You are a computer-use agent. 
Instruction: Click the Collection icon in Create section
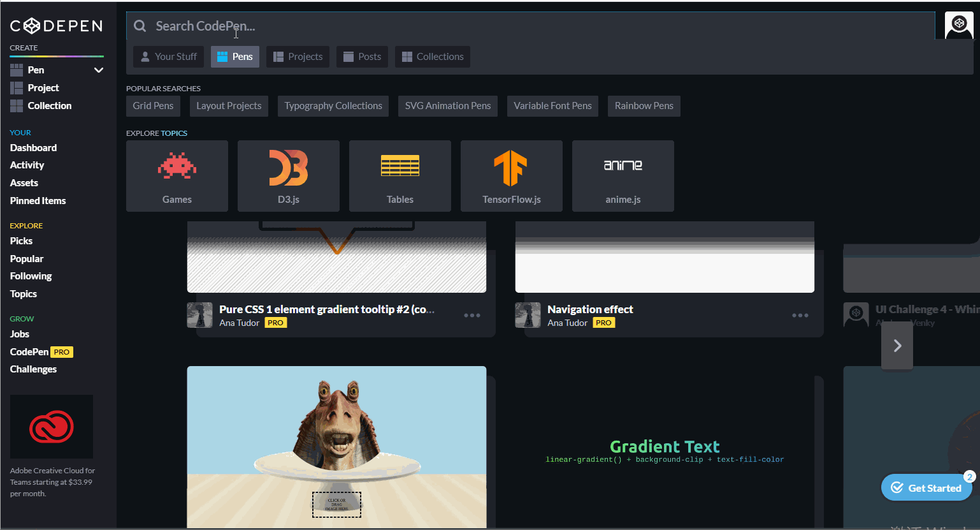coord(17,106)
